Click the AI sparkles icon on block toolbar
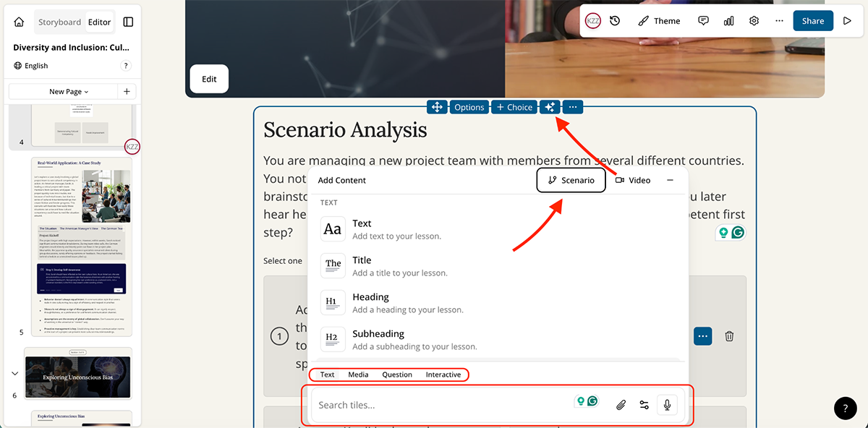Image resolution: width=868 pixels, height=428 pixels. (550, 106)
